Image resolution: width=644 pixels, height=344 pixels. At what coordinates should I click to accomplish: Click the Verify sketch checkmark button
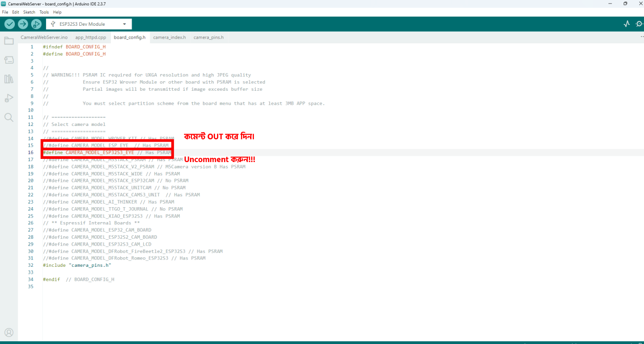coord(9,24)
